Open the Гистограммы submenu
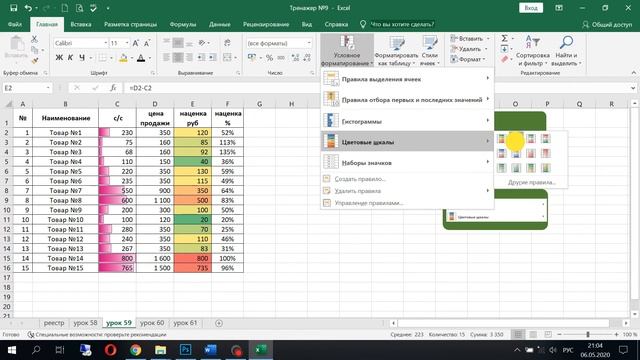Screen dimensions: 640x360 (407, 121)
